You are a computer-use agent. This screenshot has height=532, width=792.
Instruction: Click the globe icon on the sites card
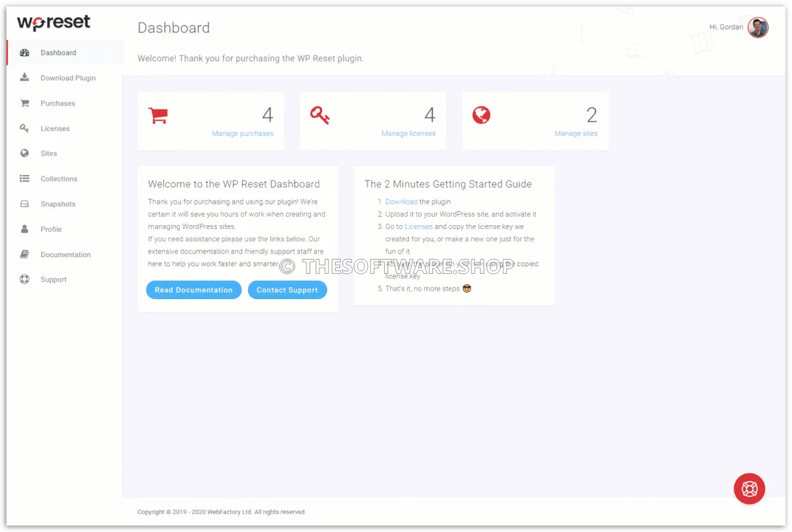(x=482, y=115)
